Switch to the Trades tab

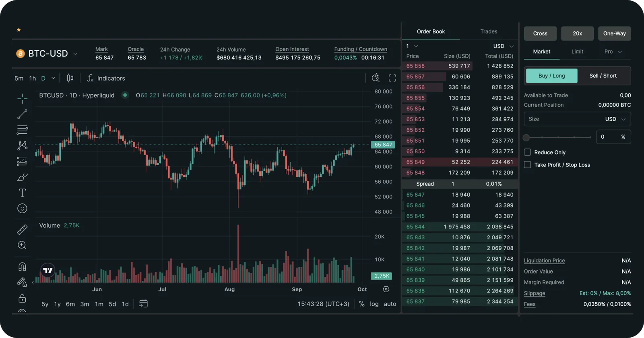point(489,31)
